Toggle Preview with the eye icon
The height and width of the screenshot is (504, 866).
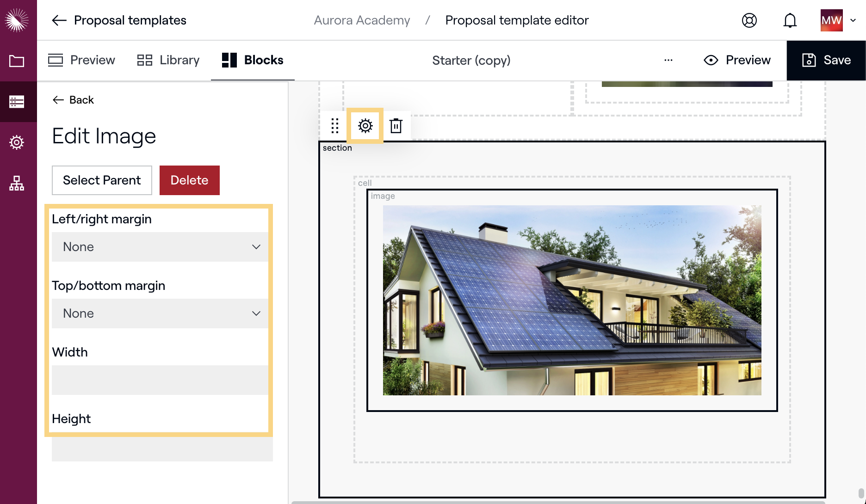[x=737, y=60]
